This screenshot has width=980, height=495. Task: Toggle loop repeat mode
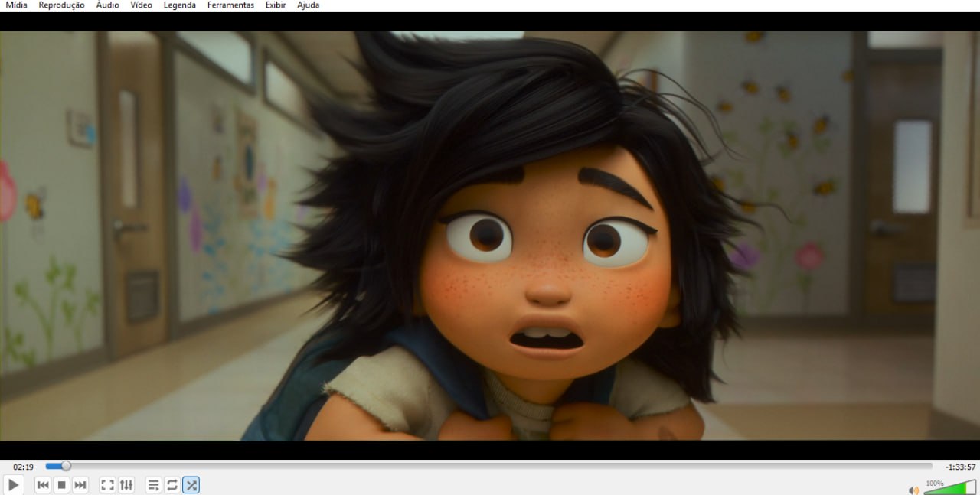coord(172,485)
